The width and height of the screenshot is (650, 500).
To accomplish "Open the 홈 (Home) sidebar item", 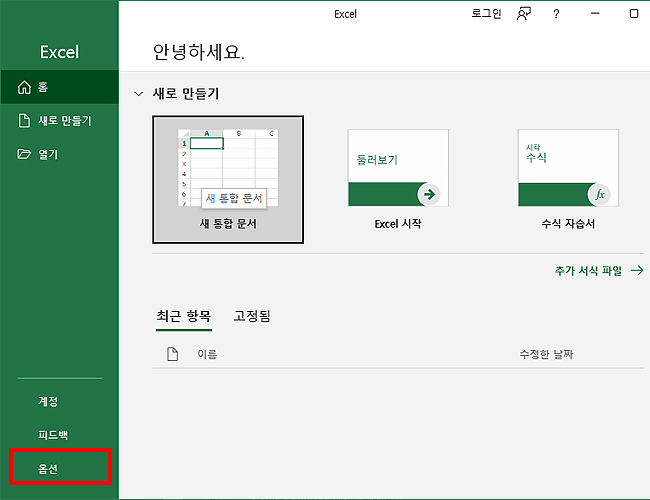I will click(59, 87).
